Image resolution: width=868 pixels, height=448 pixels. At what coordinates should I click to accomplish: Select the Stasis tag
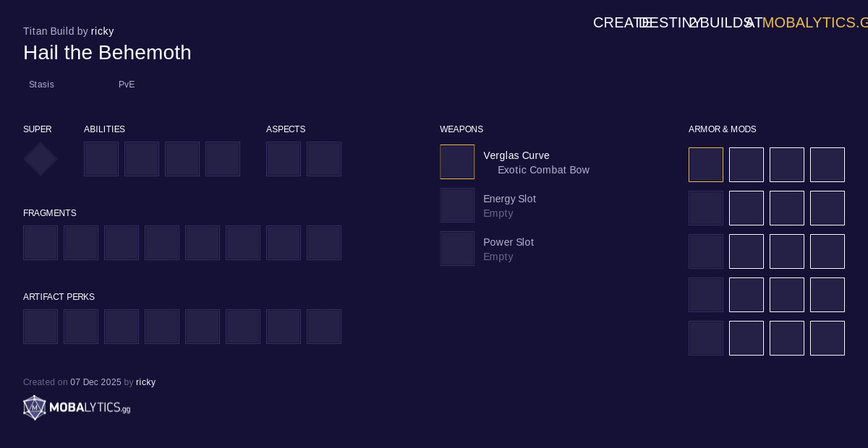pyautogui.click(x=41, y=85)
